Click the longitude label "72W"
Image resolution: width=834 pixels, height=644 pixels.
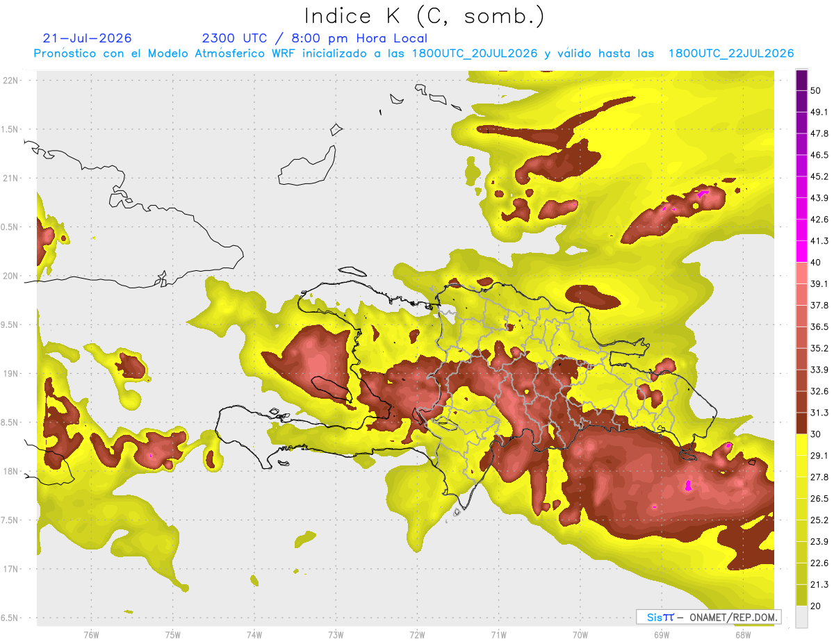pos(417,635)
